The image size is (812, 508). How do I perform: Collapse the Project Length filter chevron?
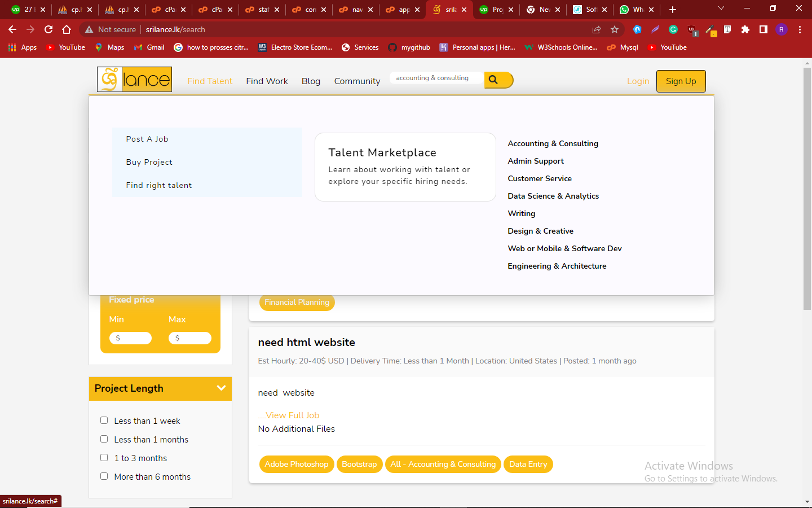click(x=221, y=388)
